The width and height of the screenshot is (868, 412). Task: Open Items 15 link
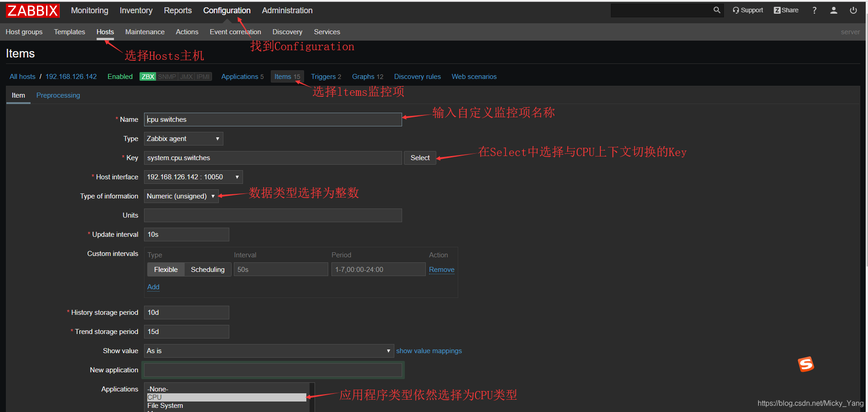[287, 77]
